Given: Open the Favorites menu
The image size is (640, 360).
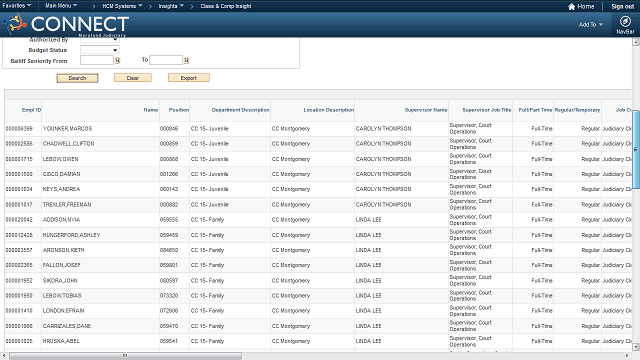Looking at the screenshot, I should pos(17,6).
